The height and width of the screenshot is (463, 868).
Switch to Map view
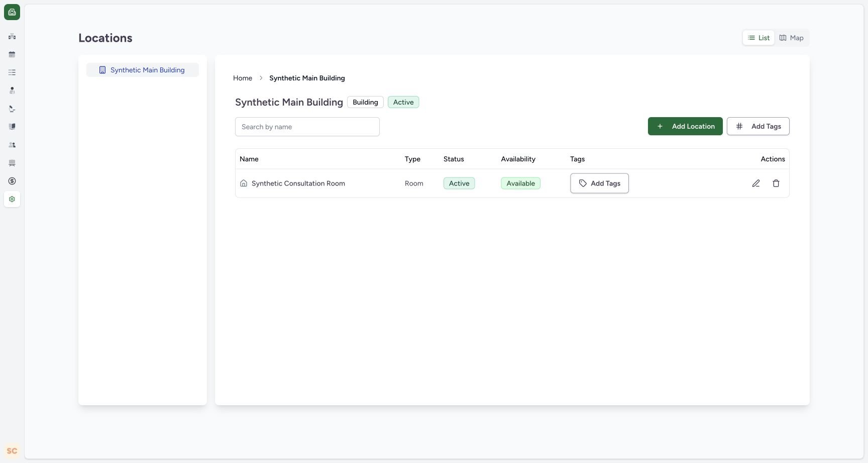(792, 38)
